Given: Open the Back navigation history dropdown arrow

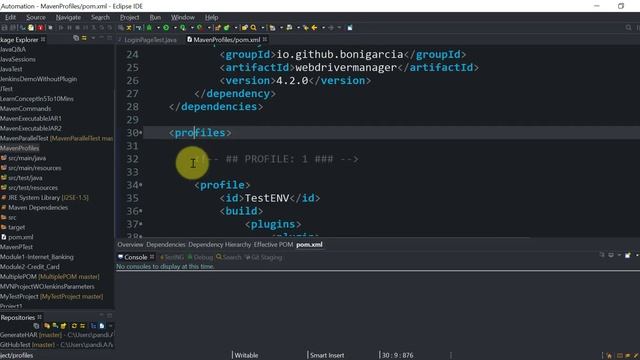Looking at the screenshot, I should point(323,28).
